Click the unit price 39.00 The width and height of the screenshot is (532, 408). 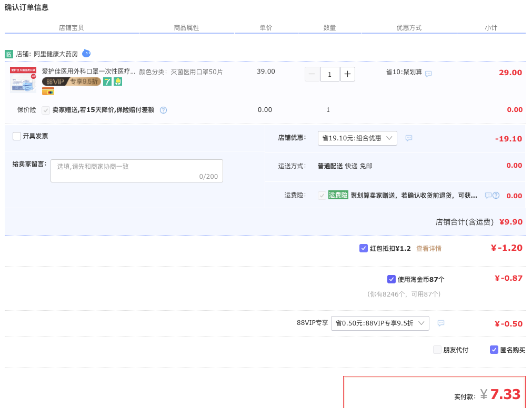coord(266,72)
